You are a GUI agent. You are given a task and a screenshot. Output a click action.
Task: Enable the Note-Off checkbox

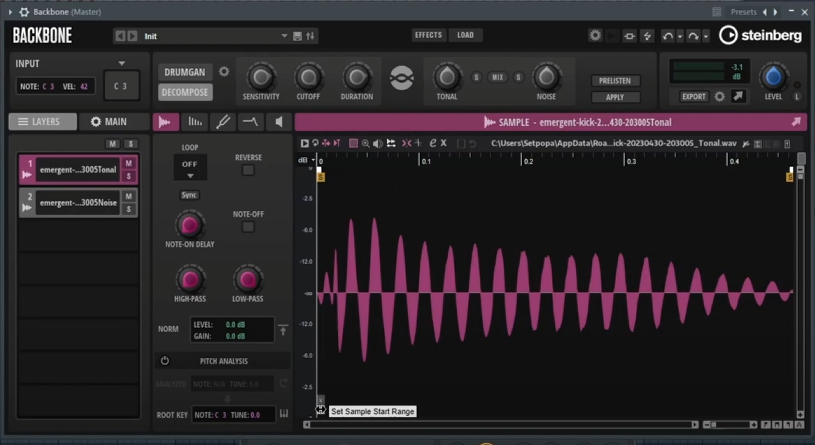[248, 227]
